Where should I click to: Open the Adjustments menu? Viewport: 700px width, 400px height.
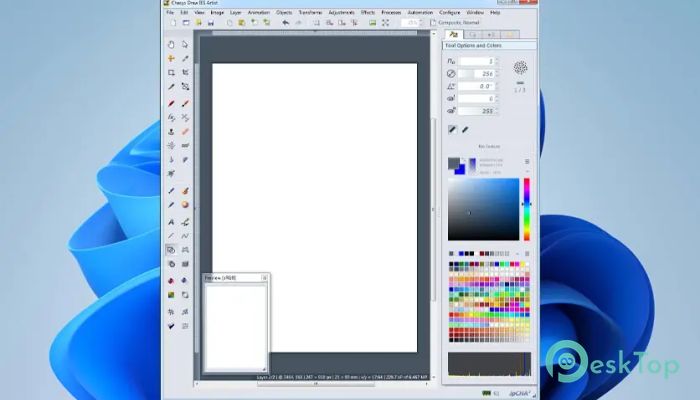(342, 12)
